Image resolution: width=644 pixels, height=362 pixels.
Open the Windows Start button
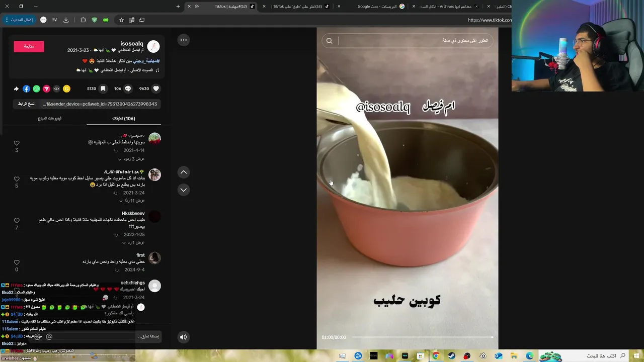click(x=636, y=355)
